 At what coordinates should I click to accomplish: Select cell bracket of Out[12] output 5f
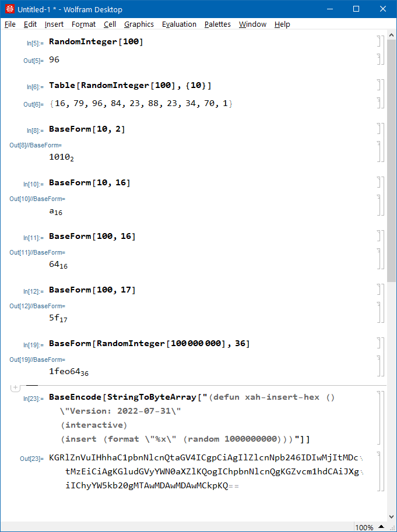tap(379, 312)
